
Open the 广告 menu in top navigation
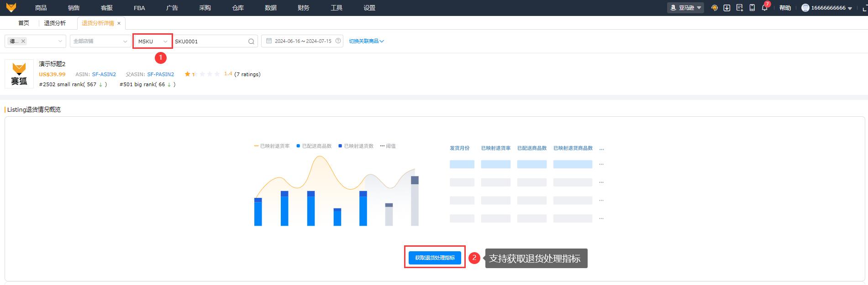pos(172,8)
